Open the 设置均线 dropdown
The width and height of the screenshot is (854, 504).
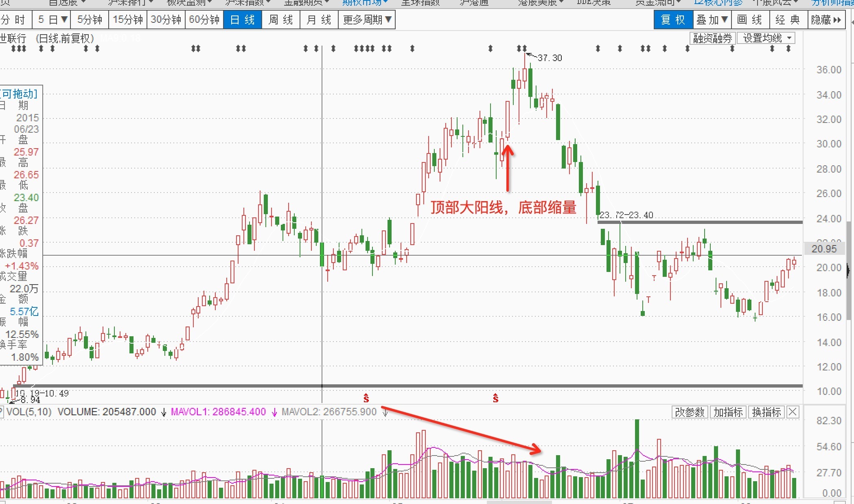pyautogui.click(x=766, y=38)
